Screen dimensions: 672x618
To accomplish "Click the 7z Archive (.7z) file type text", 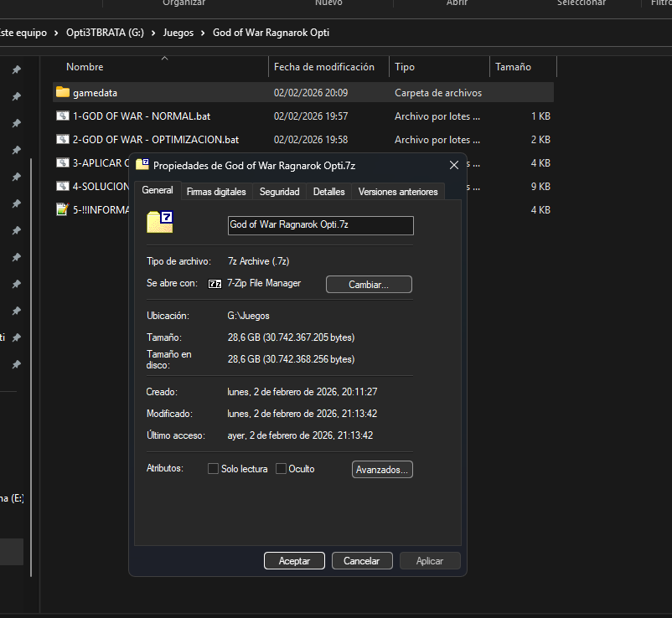I will click(x=258, y=261).
